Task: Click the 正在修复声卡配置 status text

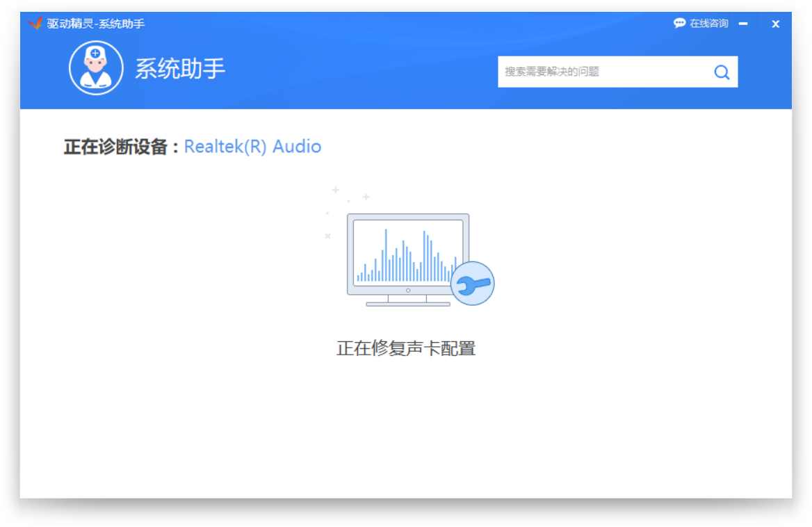Action: click(x=406, y=348)
